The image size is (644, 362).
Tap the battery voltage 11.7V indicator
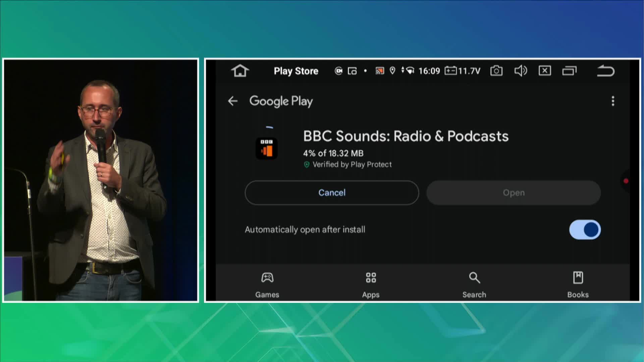tap(463, 71)
